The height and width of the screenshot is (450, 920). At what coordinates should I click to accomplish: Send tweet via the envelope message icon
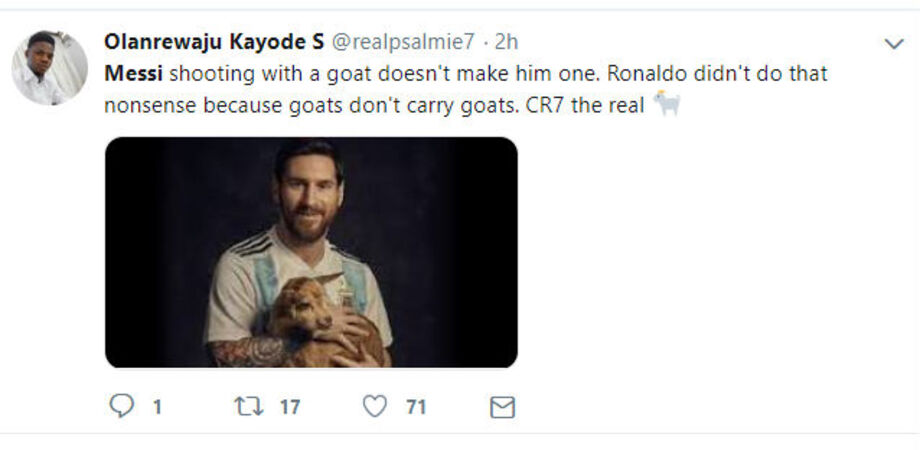[502, 407]
